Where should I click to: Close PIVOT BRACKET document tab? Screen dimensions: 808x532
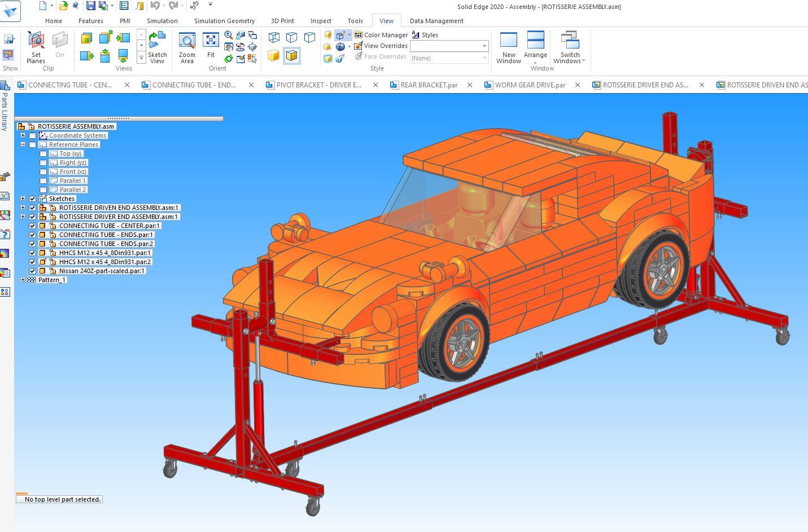coord(375,85)
